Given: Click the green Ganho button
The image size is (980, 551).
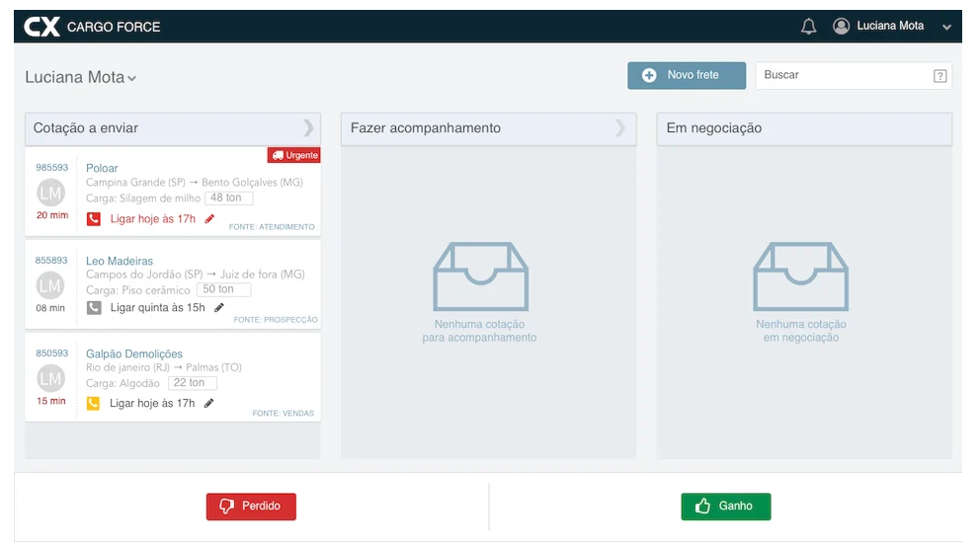Looking at the screenshot, I should coord(726,506).
